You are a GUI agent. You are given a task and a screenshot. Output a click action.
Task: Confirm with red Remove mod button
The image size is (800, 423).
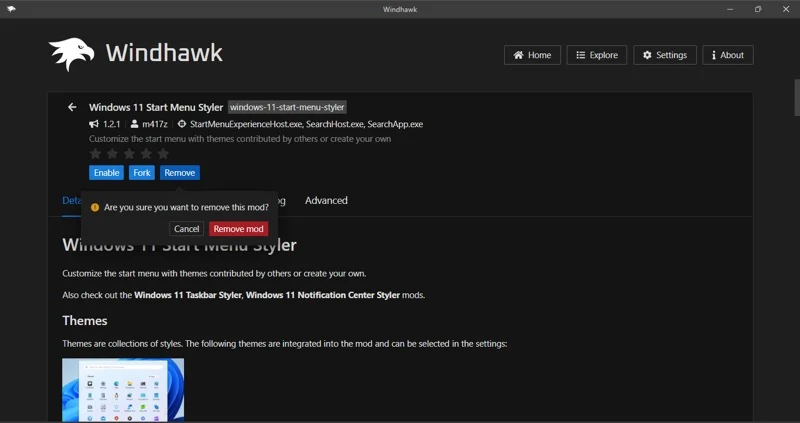238,229
